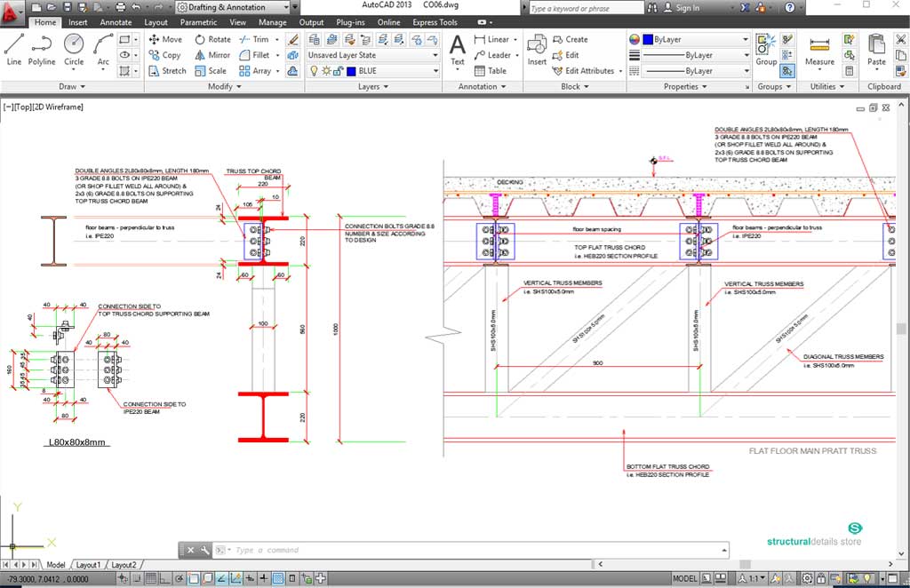The width and height of the screenshot is (910, 588).
Task: Toggle Show/Hide Lineweight in status bar
Action: coord(263,578)
